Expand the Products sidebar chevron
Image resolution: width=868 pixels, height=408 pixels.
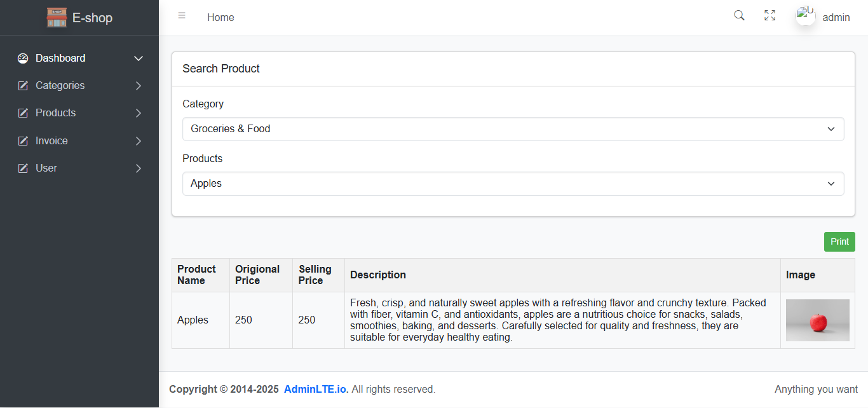click(x=139, y=113)
